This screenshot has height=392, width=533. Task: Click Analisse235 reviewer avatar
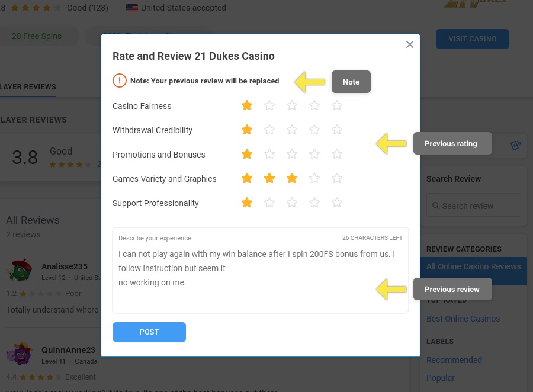[19, 271]
